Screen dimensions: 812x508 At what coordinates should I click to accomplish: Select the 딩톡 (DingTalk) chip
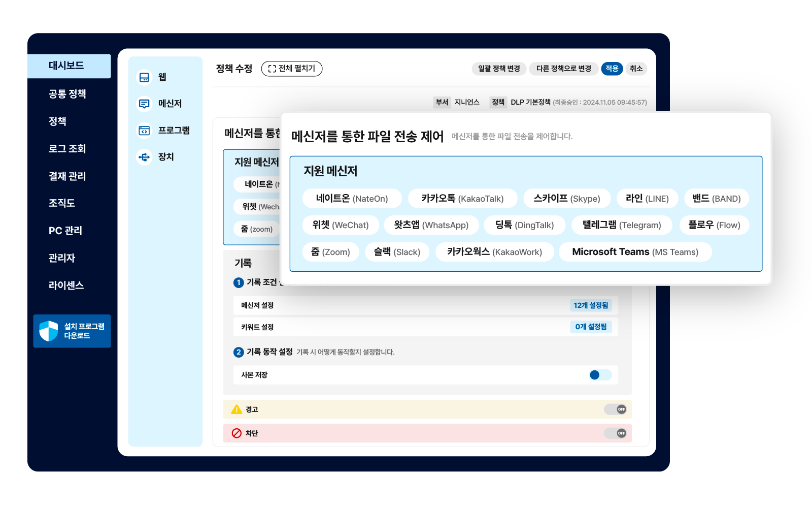pyautogui.click(x=524, y=225)
